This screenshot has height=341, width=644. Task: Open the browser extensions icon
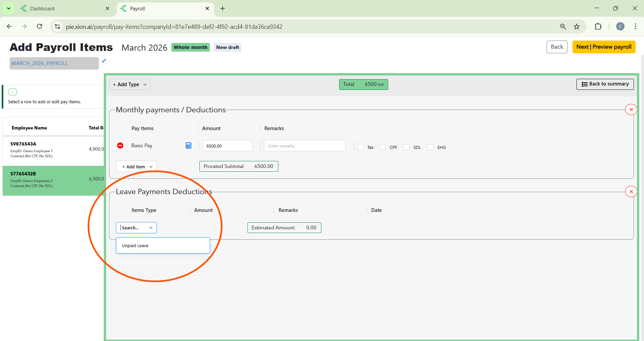[x=598, y=27]
